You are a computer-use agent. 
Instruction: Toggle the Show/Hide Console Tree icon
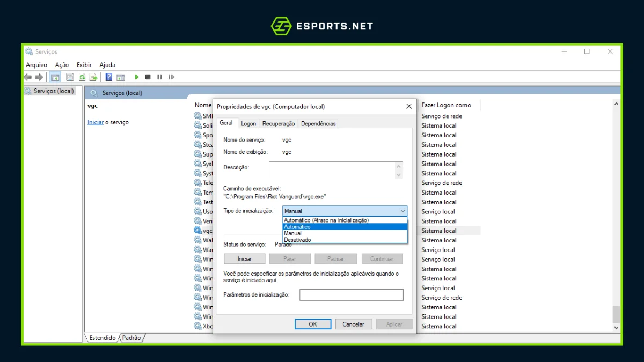point(55,77)
